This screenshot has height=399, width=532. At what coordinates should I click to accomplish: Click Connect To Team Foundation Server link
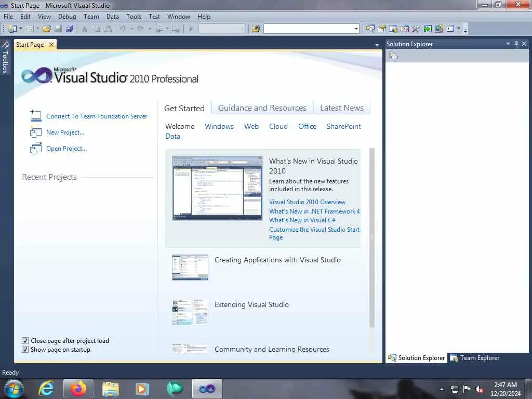(97, 116)
